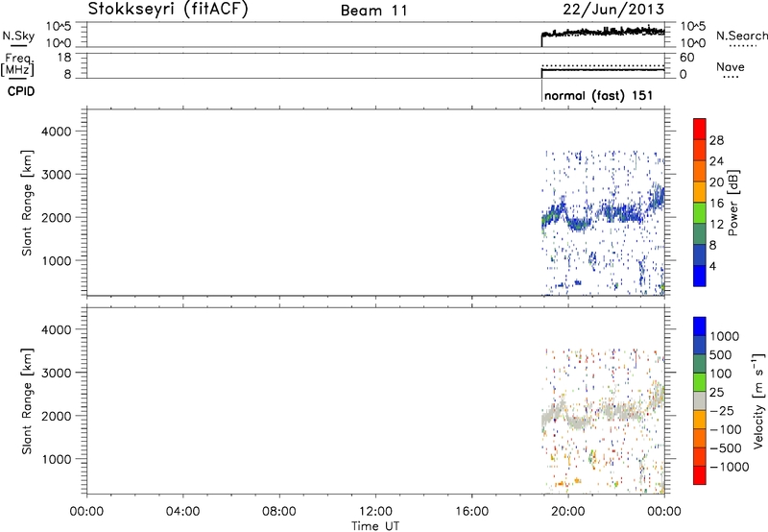This screenshot has height=532, width=768.
Task: Click the red top segment of Power colorbar
Action: click(700, 129)
